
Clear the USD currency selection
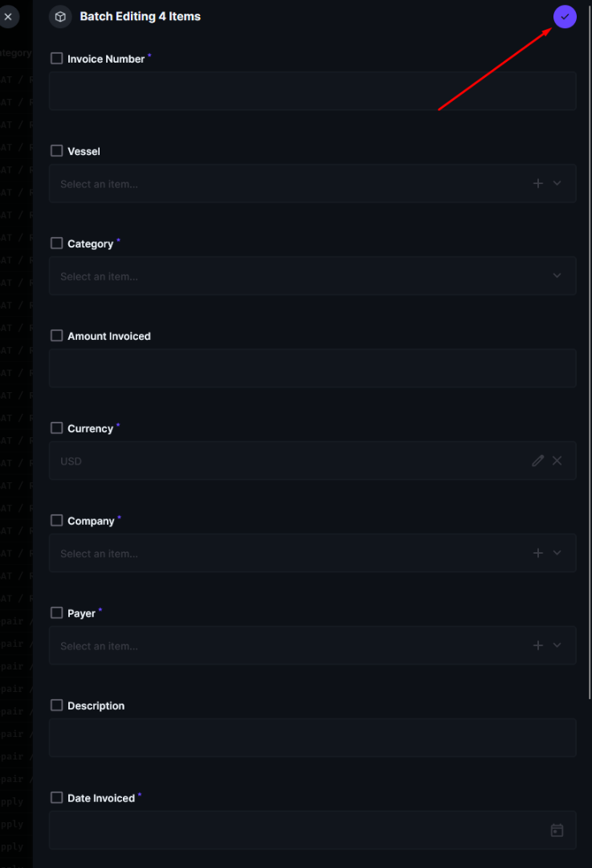pos(557,461)
